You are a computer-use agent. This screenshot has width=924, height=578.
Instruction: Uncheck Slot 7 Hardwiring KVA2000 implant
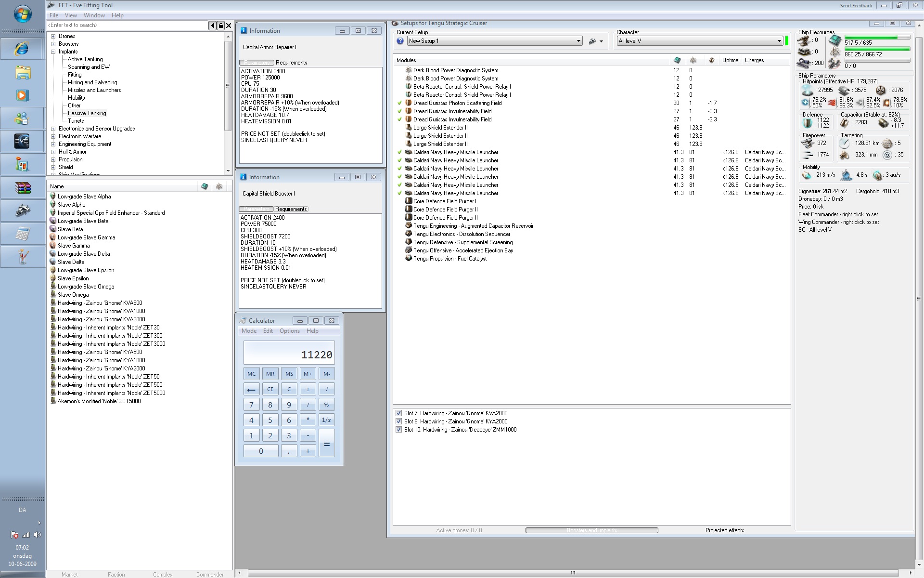(x=398, y=413)
